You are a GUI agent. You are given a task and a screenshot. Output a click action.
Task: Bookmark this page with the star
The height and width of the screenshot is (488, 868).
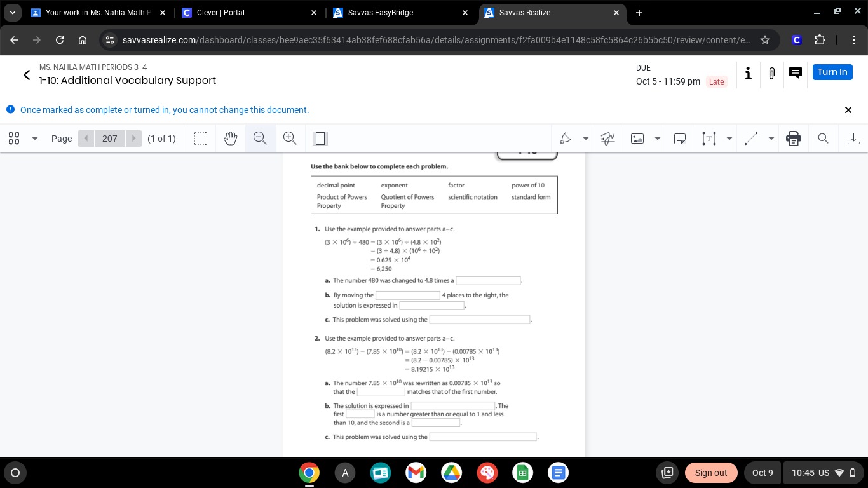[x=765, y=39]
